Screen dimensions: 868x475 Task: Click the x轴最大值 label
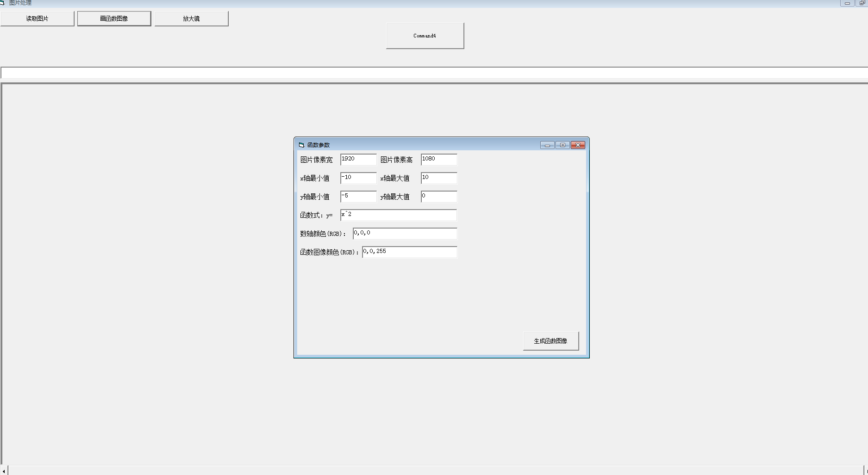pos(395,178)
